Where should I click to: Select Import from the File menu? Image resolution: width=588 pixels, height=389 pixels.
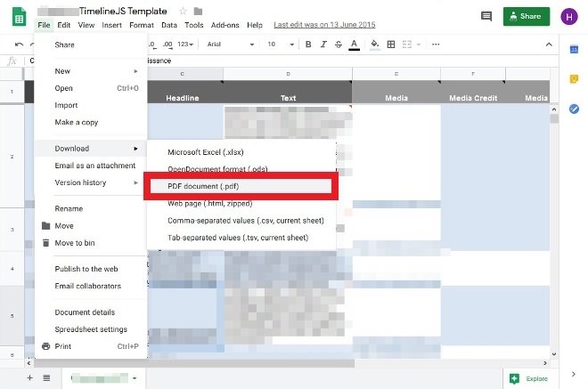tap(90, 105)
